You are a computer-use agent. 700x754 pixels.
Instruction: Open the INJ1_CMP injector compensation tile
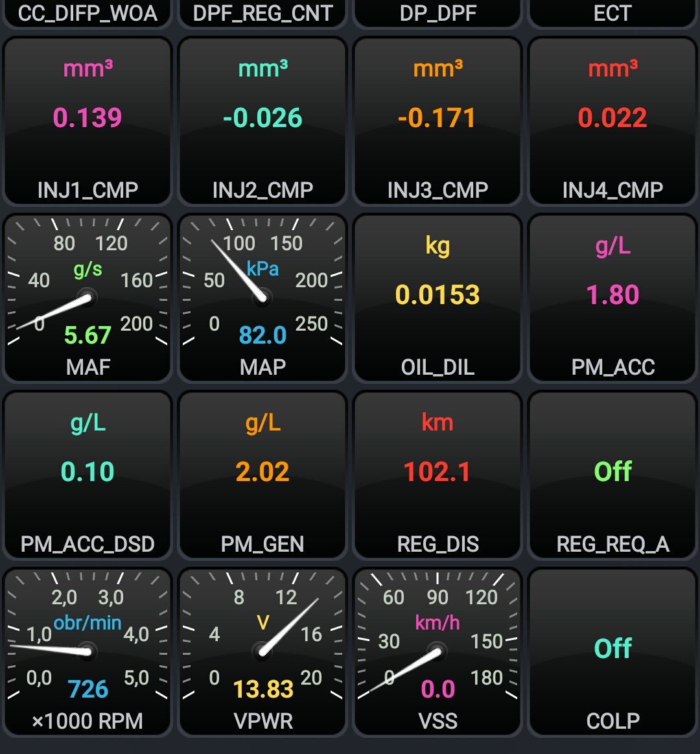pos(87,121)
